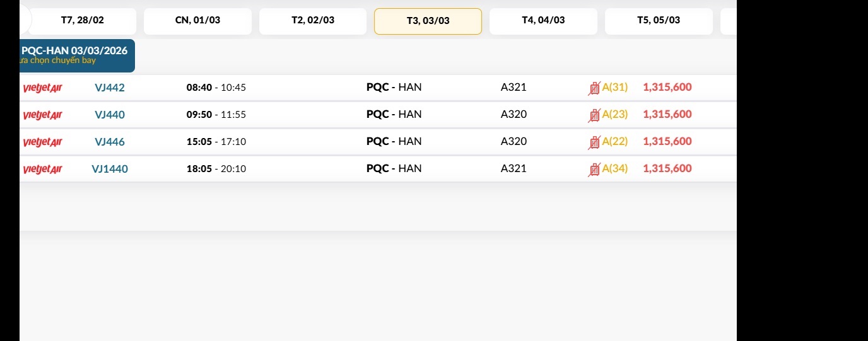The width and height of the screenshot is (868, 341).
Task: Click the VietJet Air logo for VJ442
Action: pos(42,88)
